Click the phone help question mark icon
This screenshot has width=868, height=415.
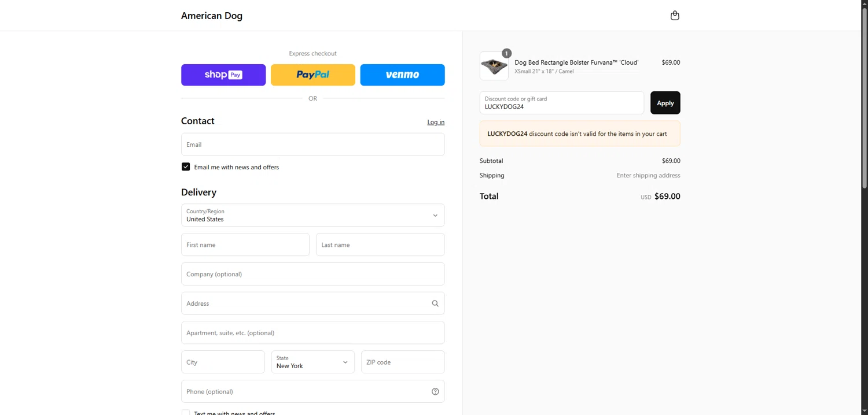[435, 391]
